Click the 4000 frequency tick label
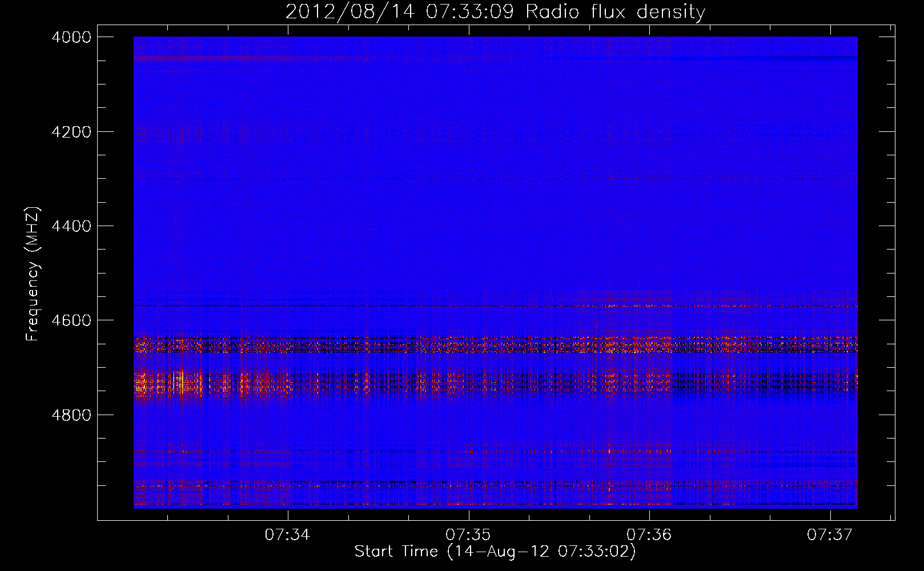924x571 pixels. pyautogui.click(x=71, y=37)
